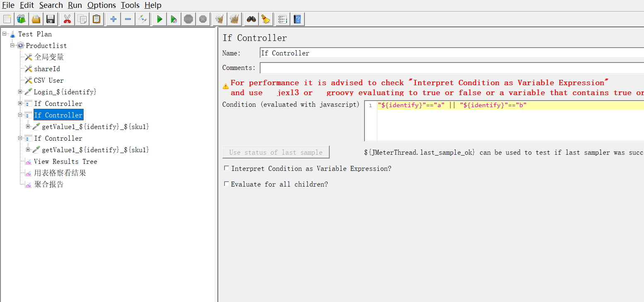The width and height of the screenshot is (644, 302).
Task: Expand getValue1 under the last If Controller
Action: [28, 149]
